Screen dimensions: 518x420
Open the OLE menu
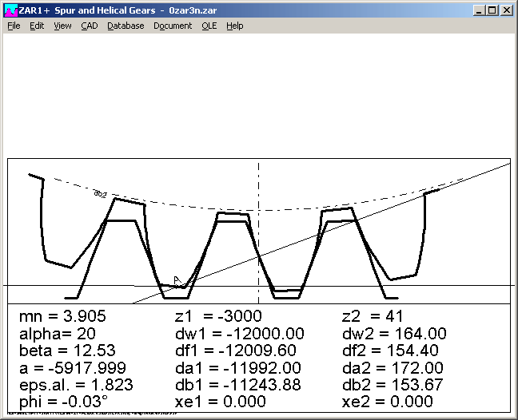tap(209, 26)
